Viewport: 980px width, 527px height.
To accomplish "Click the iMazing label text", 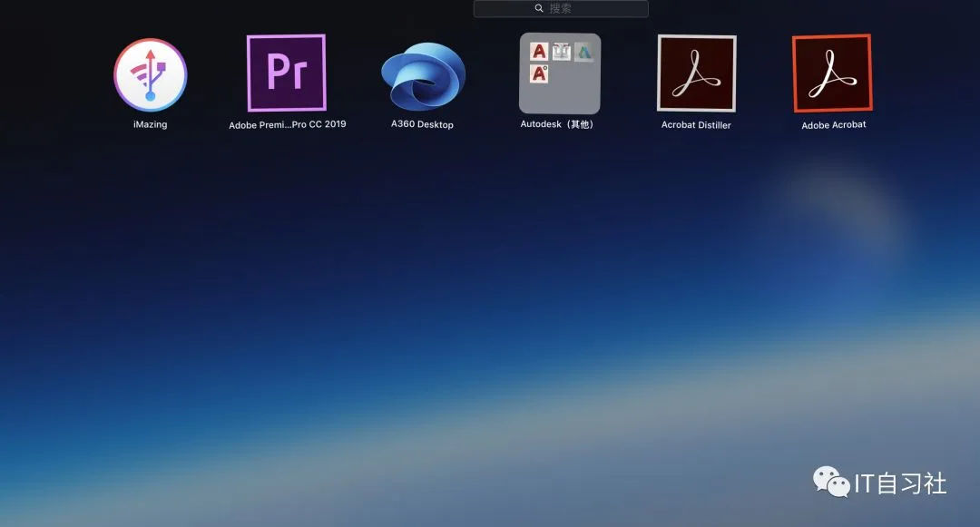I will (150, 124).
